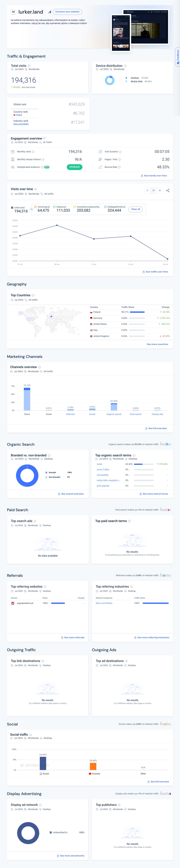Click the Direct traffic bar in channels chart
The width and height of the screenshot is (180, 868).
(27, 399)
